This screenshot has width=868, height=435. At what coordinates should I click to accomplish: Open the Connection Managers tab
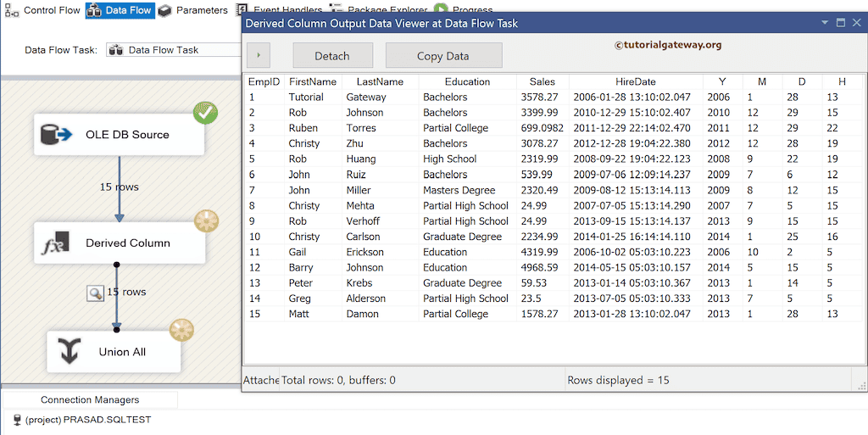pos(90,399)
